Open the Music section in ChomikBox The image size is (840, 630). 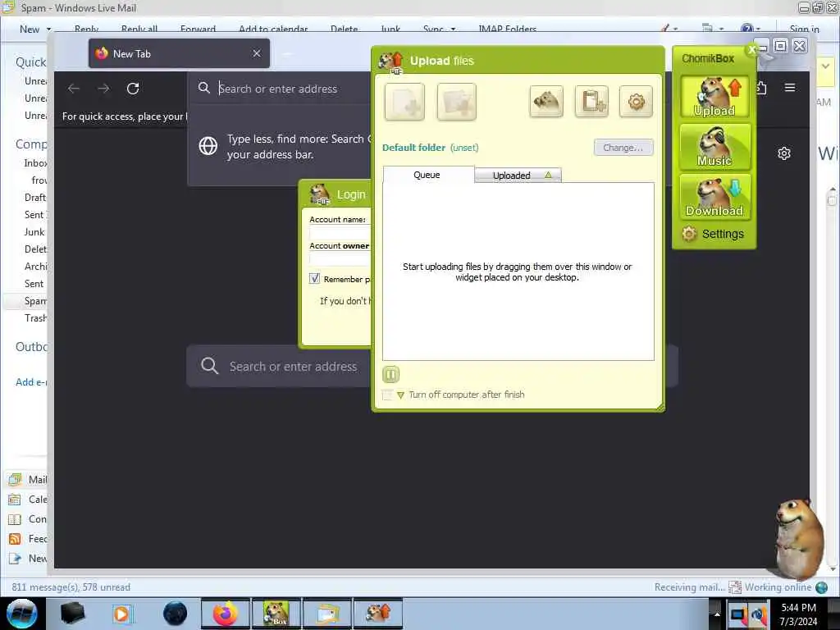714,147
